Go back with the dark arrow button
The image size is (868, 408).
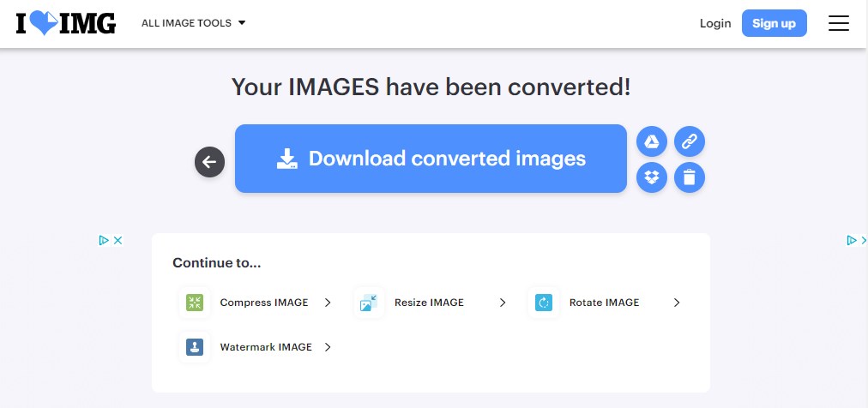[209, 162]
